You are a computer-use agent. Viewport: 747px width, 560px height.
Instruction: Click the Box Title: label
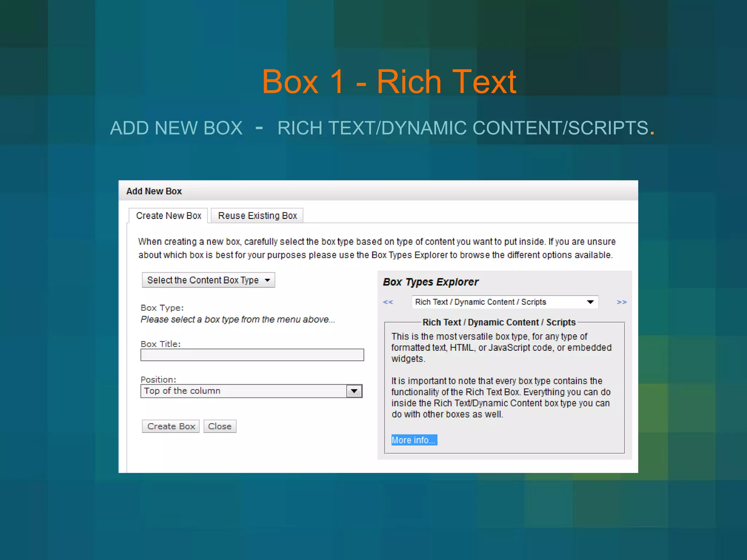click(x=160, y=344)
